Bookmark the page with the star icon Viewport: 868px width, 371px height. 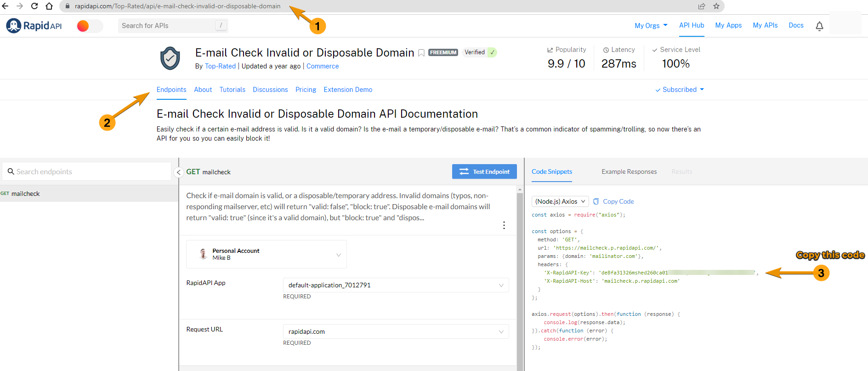pos(716,6)
